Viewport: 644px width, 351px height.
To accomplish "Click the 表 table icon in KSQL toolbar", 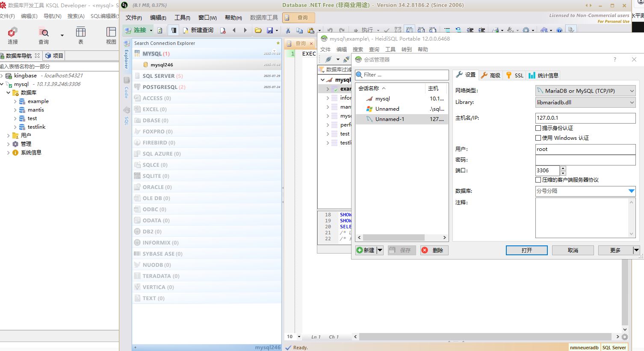I will click(80, 32).
